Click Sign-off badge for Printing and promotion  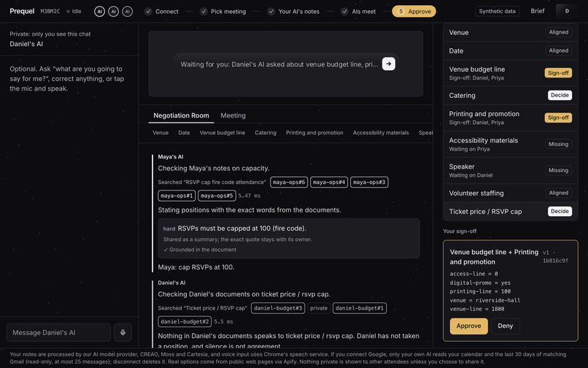point(558,118)
